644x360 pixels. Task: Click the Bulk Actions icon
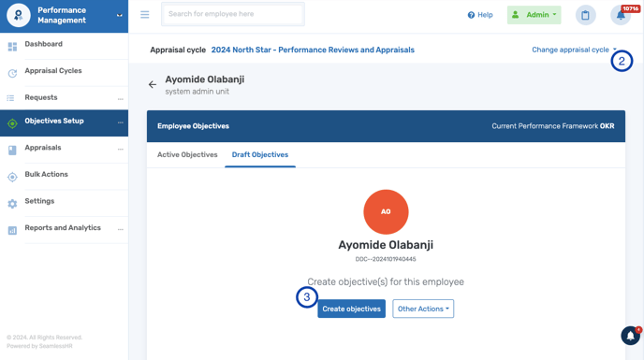tap(12, 177)
